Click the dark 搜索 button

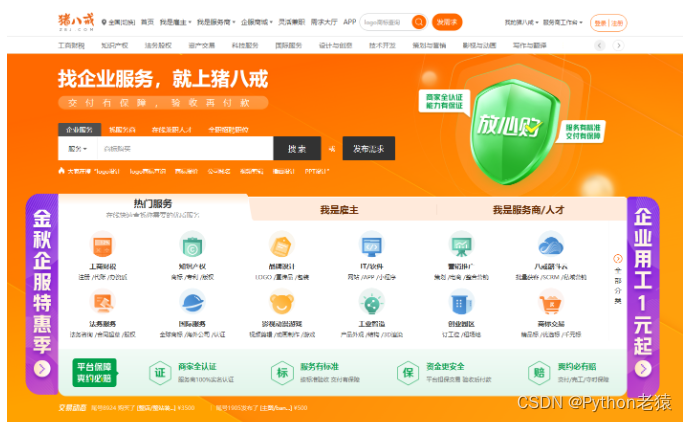point(297,148)
